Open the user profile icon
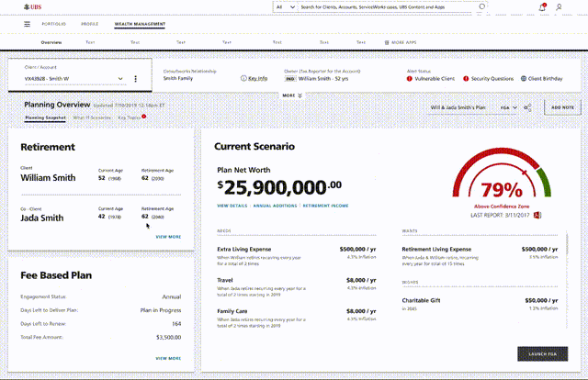The height and width of the screenshot is (380, 588). pyautogui.click(x=559, y=7)
